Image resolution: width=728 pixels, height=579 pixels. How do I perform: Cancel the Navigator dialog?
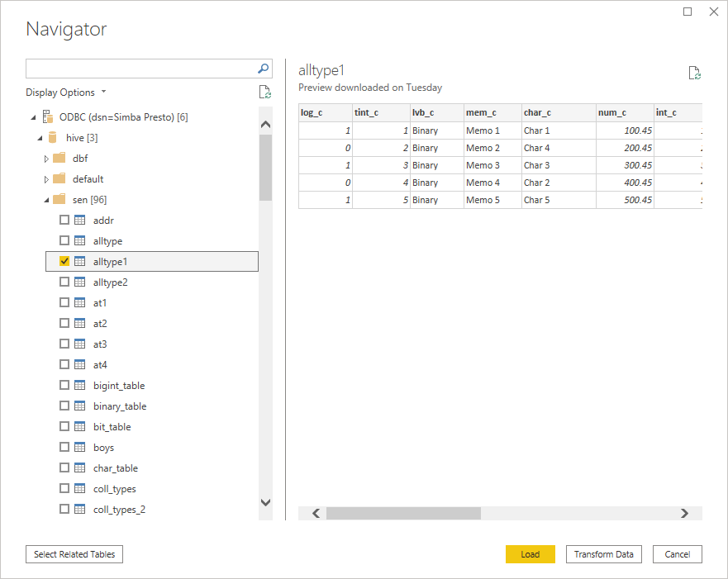[x=677, y=554]
